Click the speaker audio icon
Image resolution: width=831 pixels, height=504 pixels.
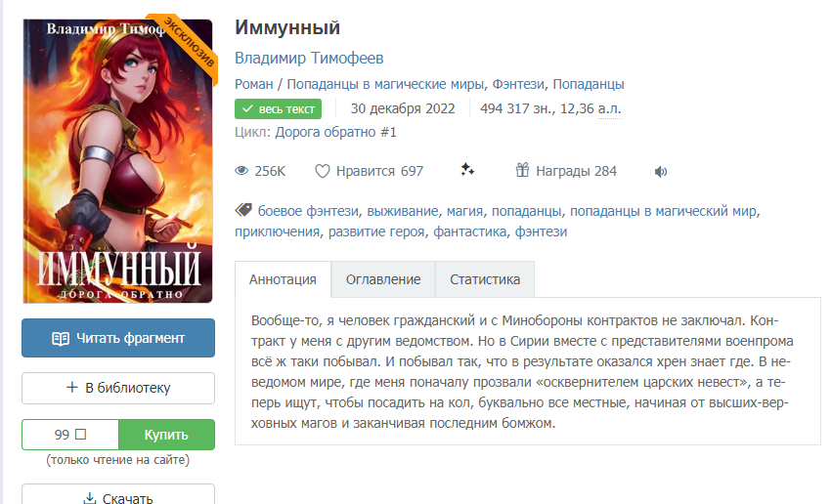[x=660, y=172]
